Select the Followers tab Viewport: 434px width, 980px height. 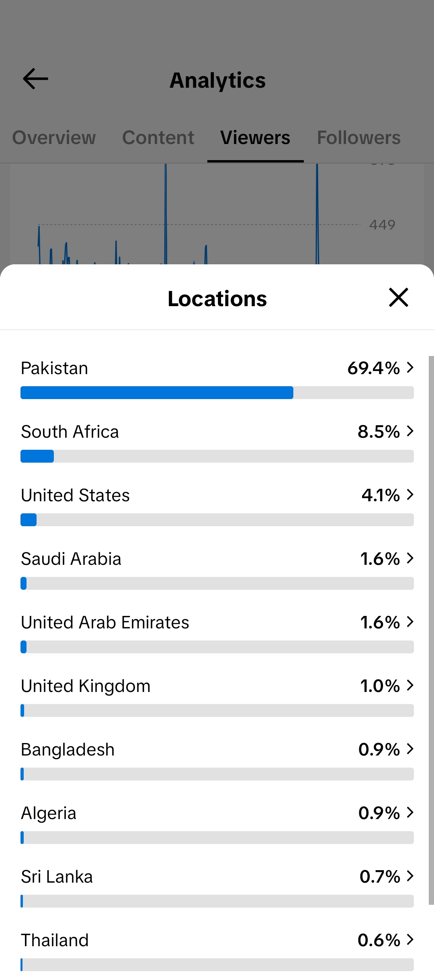tap(358, 138)
